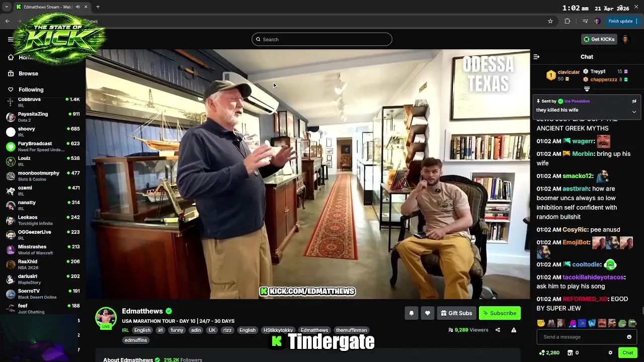
Task: Click the Edmatthews LIVE avatar
Action: pos(106,318)
